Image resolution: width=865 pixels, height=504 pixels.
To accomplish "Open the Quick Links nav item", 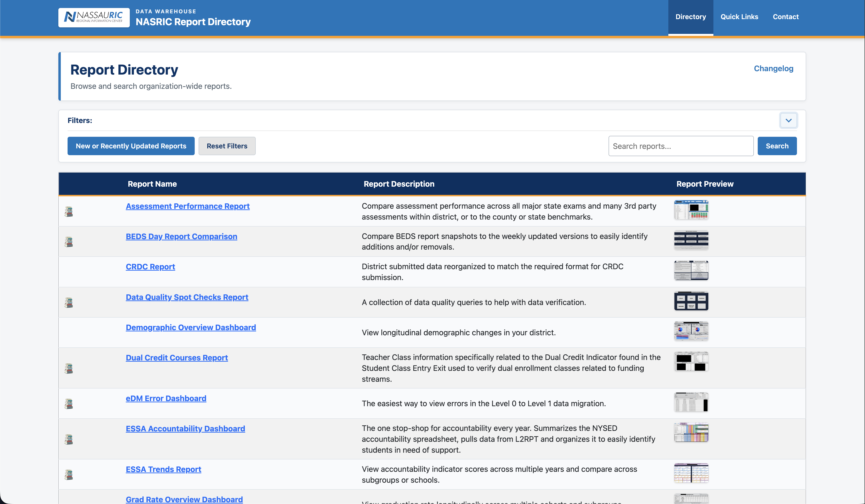I will pos(739,17).
